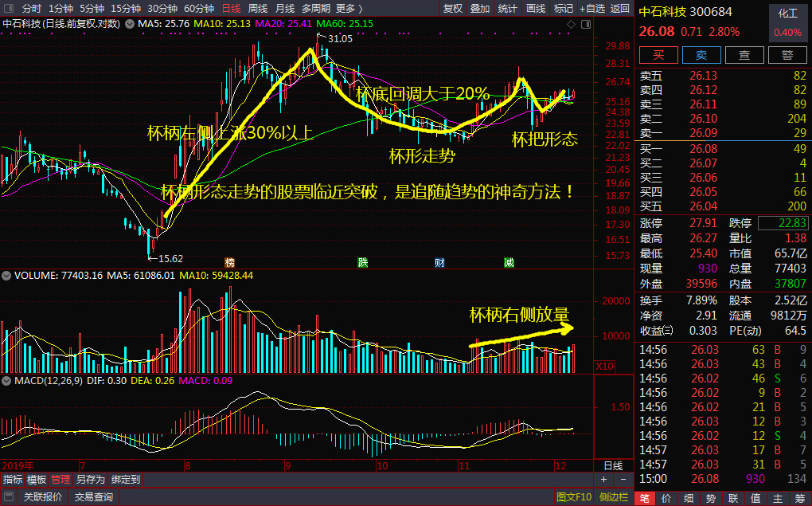Click the small square icon left of 分时
This screenshot has width=812, height=506.
click(8, 8)
